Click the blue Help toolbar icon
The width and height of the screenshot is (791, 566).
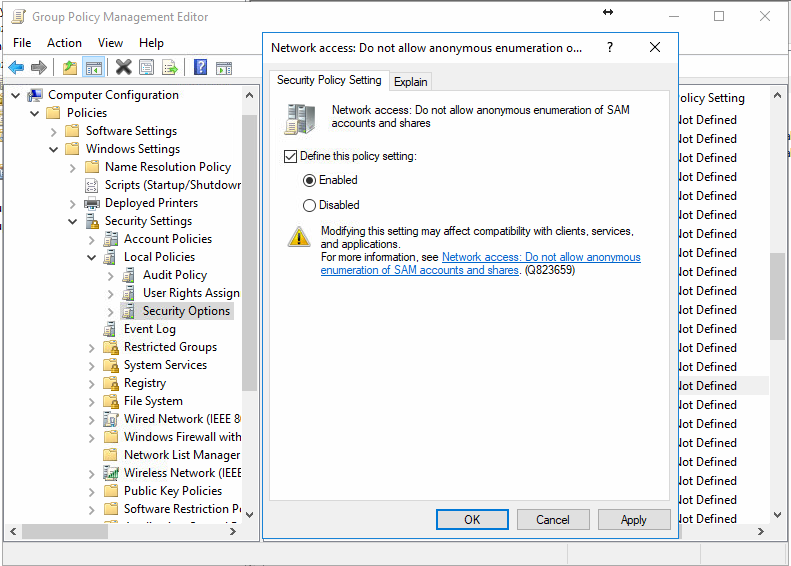(x=200, y=67)
